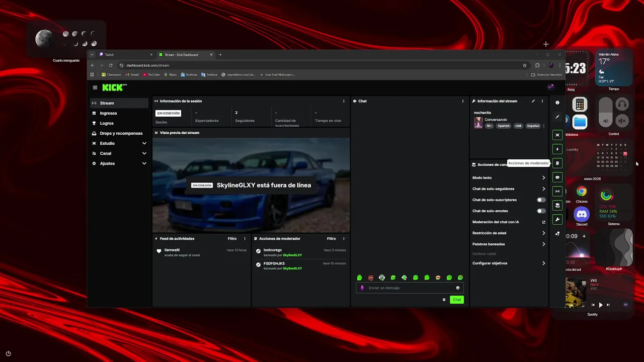Image resolution: width=644 pixels, height=362 pixels.
Task: Open Chrome tab search dropdown arrow
Action: click(92, 55)
